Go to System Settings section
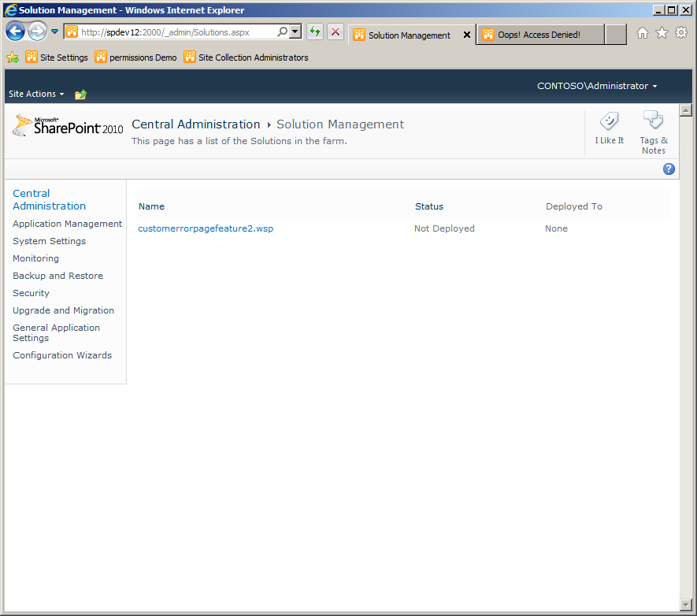 pyautogui.click(x=50, y=241)
